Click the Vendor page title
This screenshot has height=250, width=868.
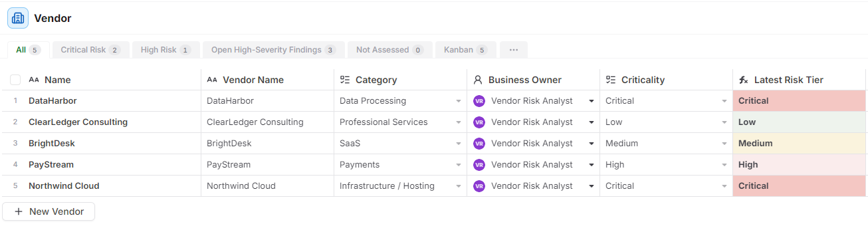[x=53, y=19]
